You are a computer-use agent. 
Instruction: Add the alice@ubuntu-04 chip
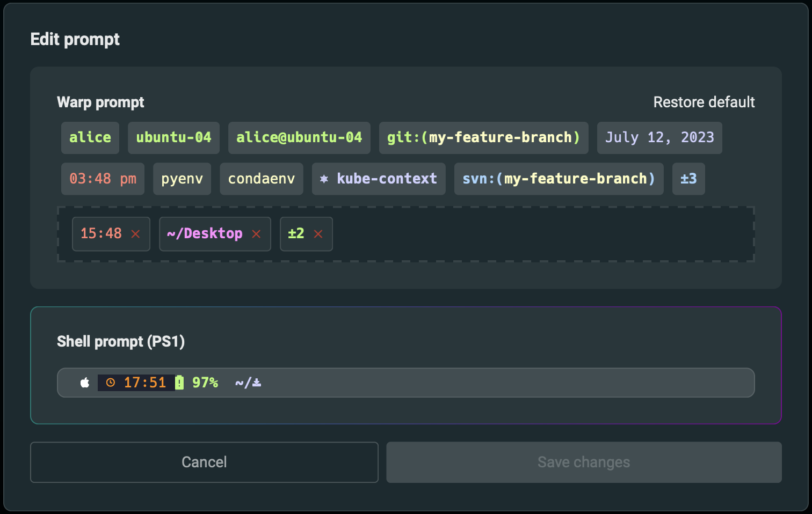pos(299,138)
